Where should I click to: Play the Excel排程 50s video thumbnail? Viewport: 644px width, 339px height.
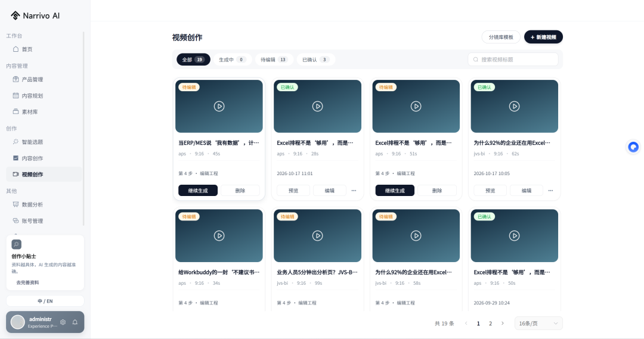coord(514,235)
